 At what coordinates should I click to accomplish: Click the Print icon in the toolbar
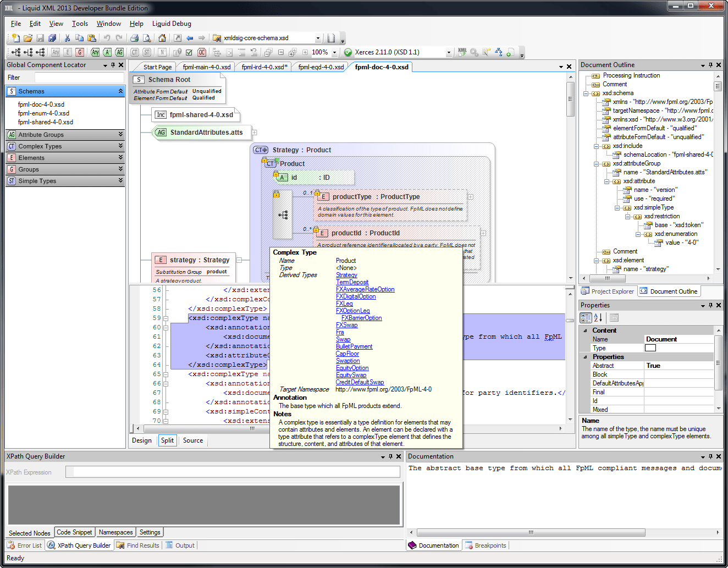point(134,38)
